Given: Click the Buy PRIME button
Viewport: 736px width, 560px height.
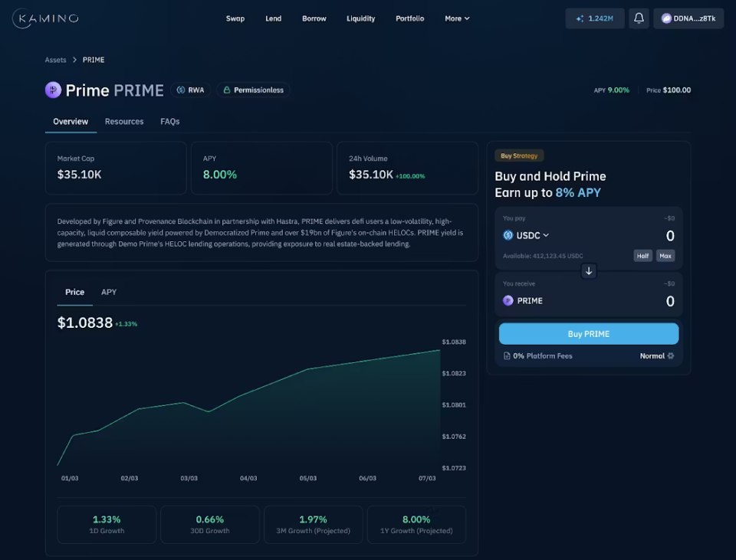Looking at the screenshot, I should [589, 333].
